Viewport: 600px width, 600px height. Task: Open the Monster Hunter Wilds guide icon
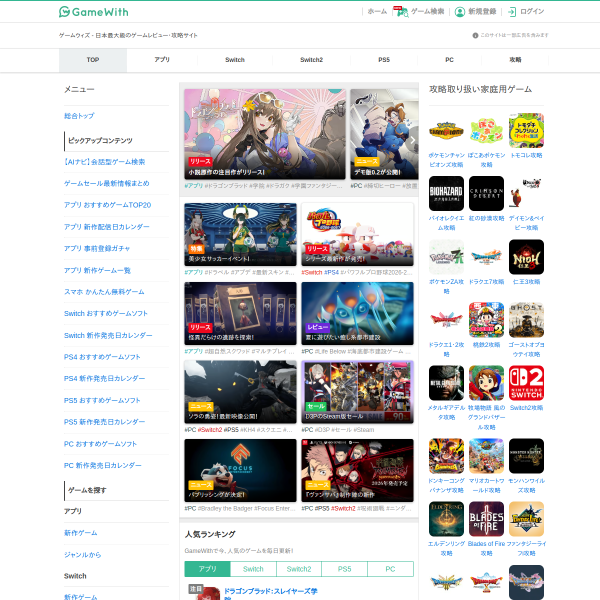526,456
